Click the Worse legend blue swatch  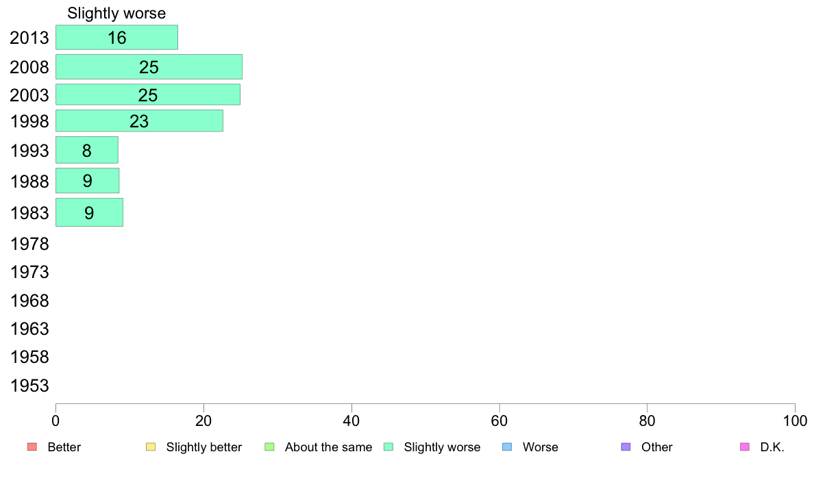[x=507, y=447]
